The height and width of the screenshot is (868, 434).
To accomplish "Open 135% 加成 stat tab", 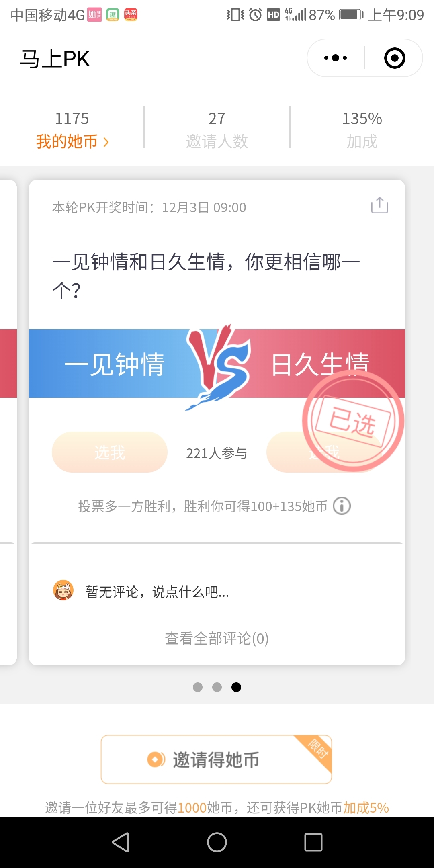I will pyautogui.click(x=362, y=129).
